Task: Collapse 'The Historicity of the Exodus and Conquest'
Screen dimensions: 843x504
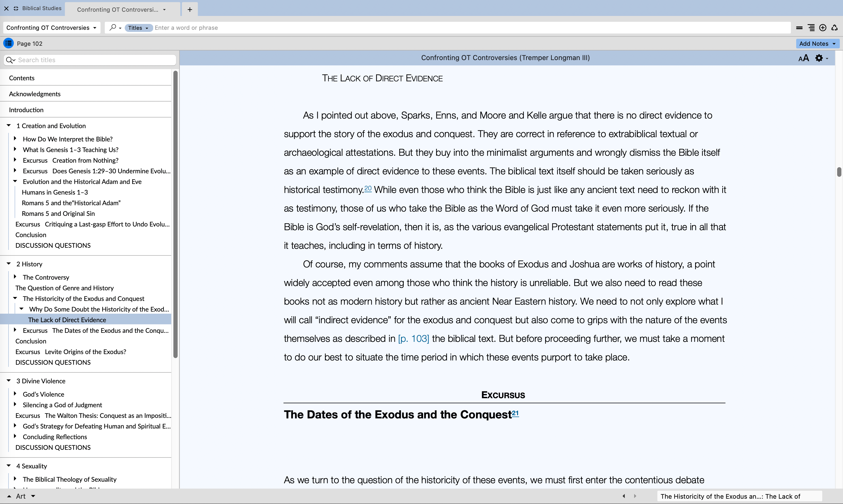Action: coord(15,298)
